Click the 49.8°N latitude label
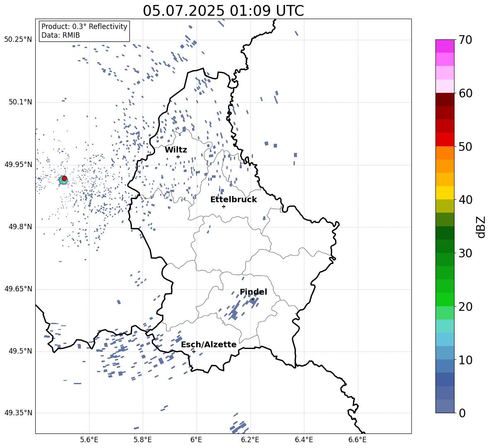The width and height of the screenshot is (491, 448). click(20, 227)
